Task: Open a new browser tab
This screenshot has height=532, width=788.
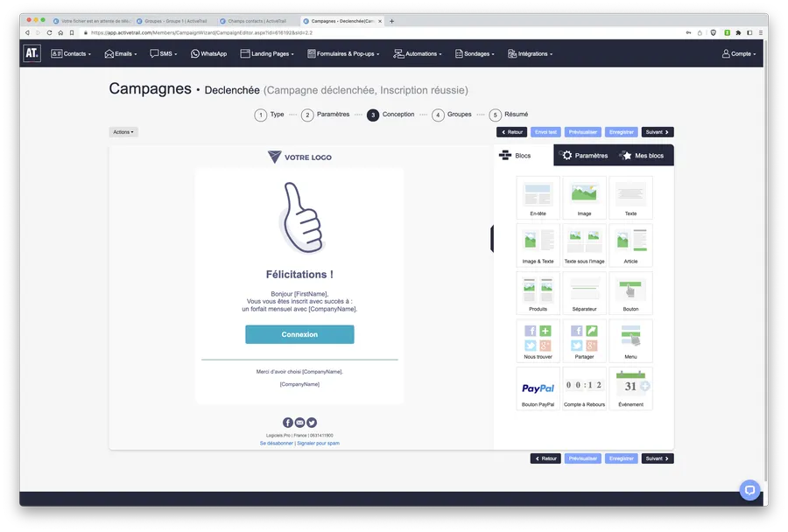Action: (x=391, y=21)
